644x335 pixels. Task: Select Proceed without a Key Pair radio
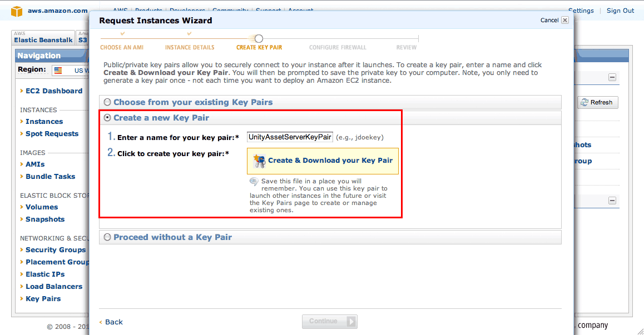(107, 237)
